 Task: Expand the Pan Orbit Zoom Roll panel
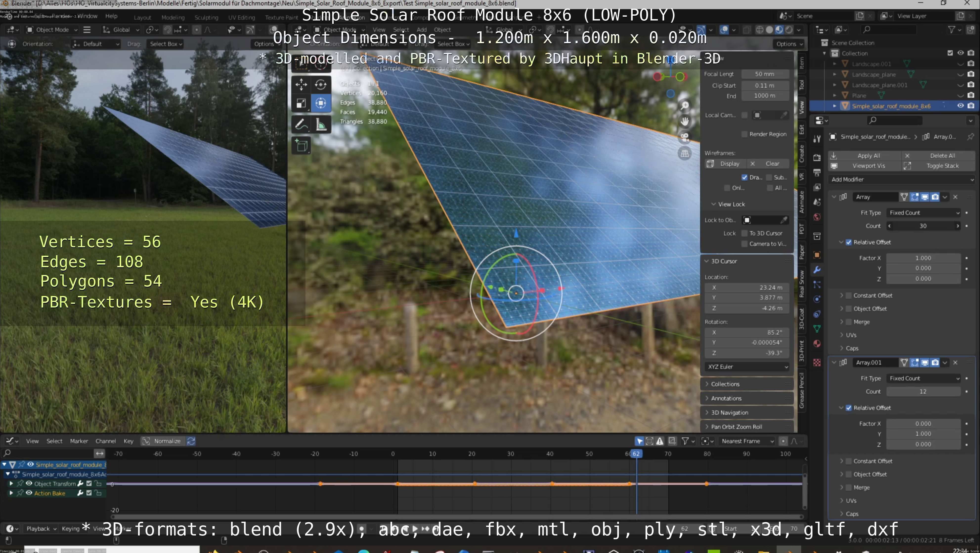[746, 427]
